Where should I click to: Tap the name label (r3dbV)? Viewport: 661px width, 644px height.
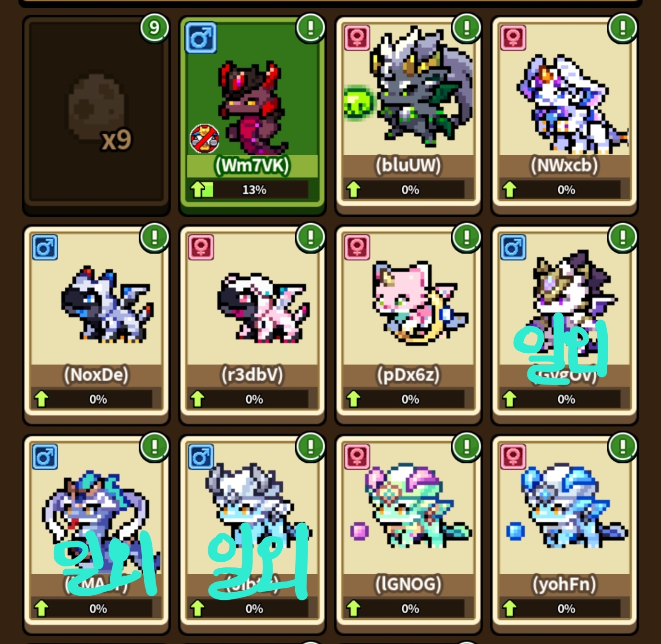coord(252,375)
